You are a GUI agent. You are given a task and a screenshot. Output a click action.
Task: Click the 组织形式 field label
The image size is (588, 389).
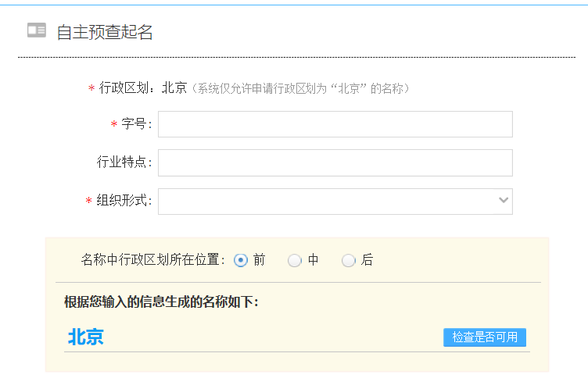(124, 201)
